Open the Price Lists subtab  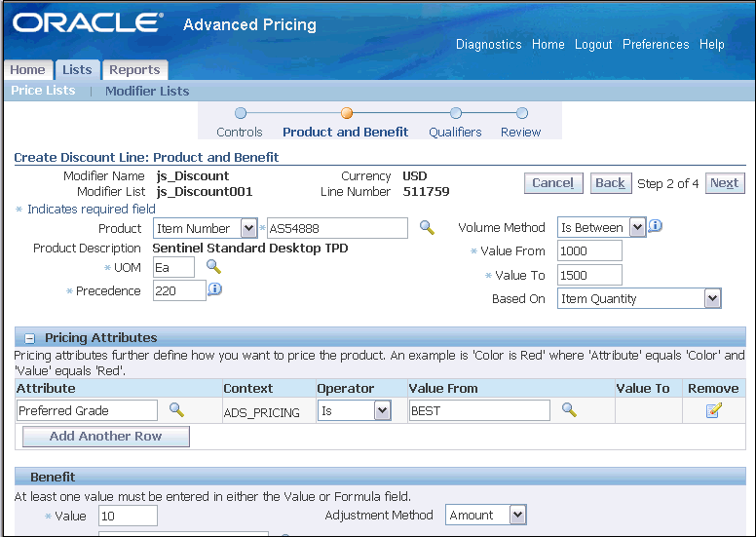44,91
